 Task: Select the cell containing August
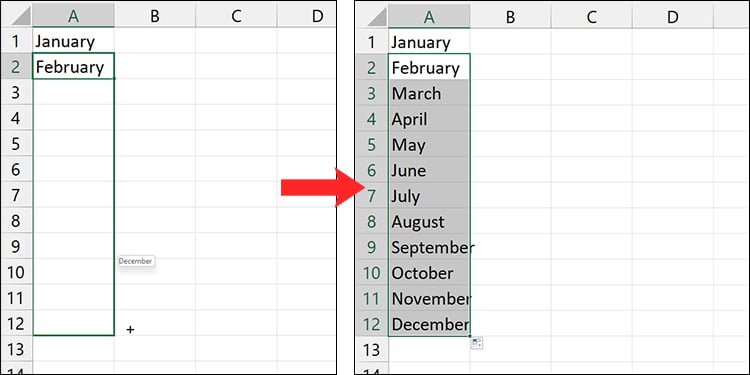click(429, 221)
